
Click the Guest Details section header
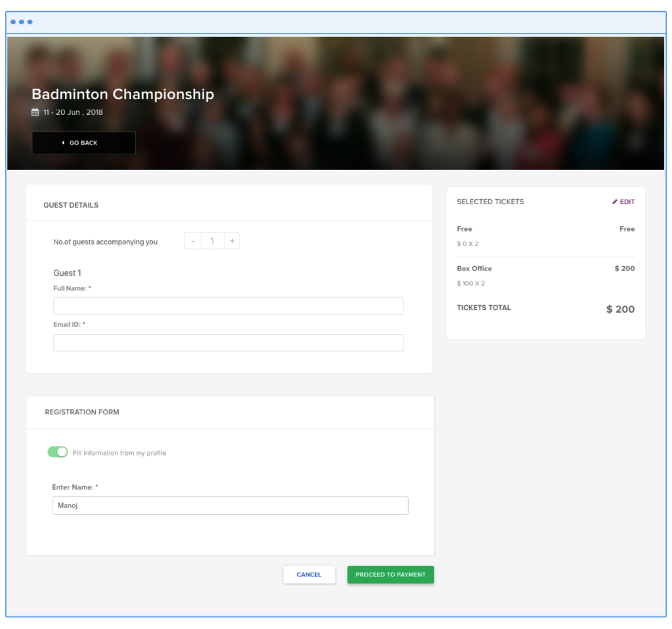point(71,205)
